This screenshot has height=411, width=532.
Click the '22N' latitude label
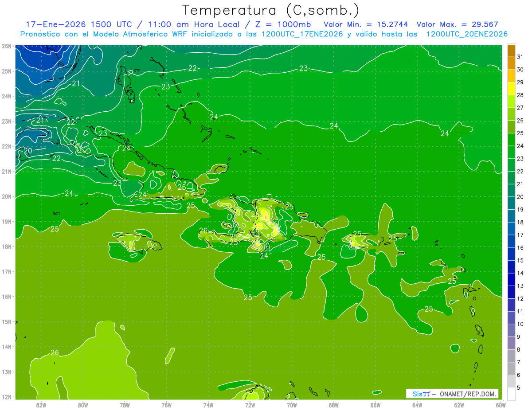[x=7, y=146]
